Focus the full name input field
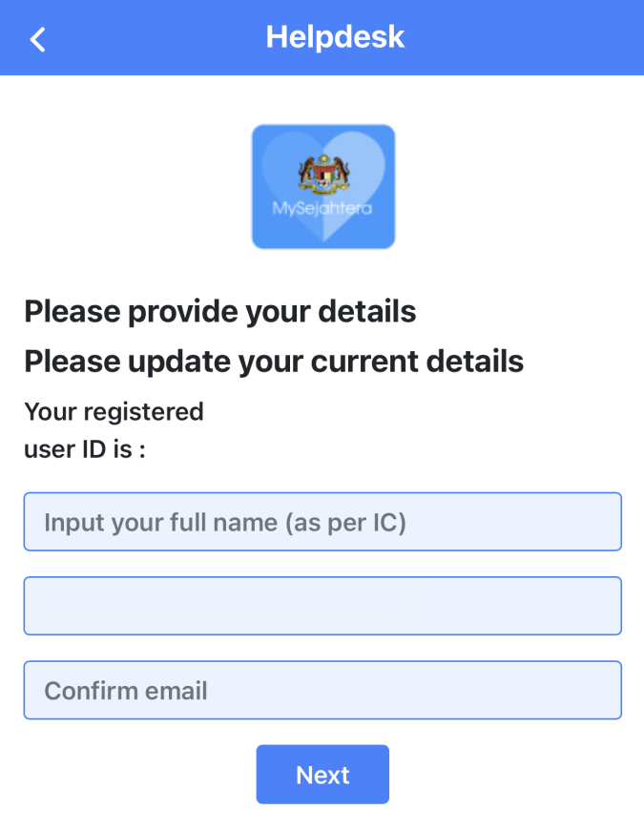This screenshot has height=830, width=644. coord(322,522)
